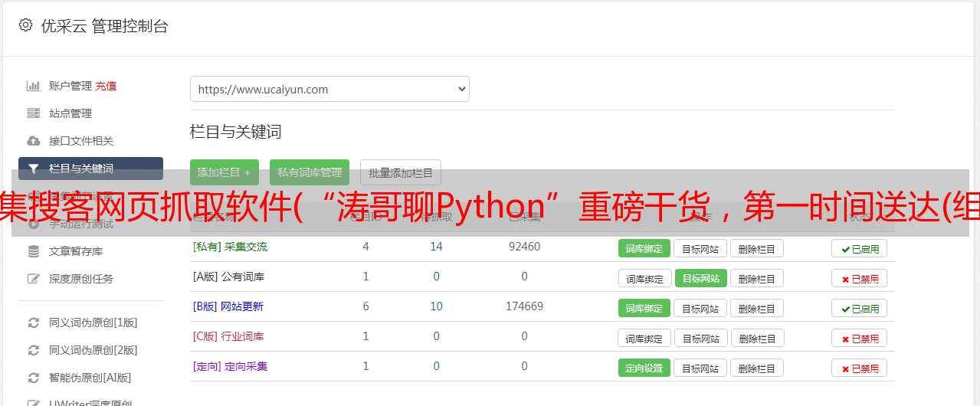This screenshot has width=980, height=406.
Task: Click the edit icon for 深度原创任务
Action: 33,279
